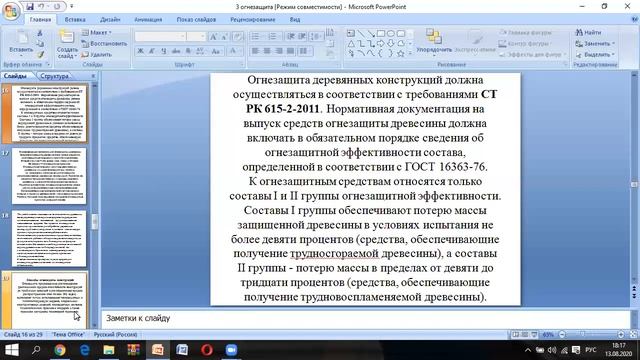640x360 pixels.
Task: Open the font size combo box
Action: (196, 36)
